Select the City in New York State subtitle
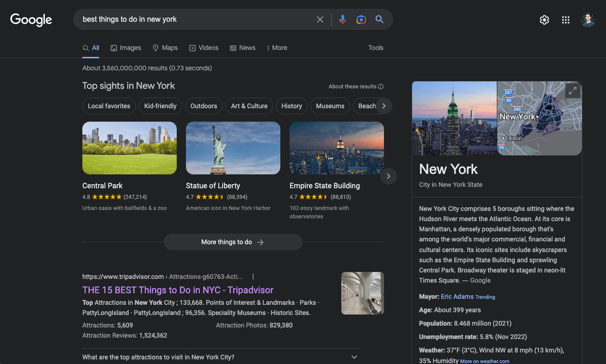This screenshot has width=606, height=364. (451, 185)
